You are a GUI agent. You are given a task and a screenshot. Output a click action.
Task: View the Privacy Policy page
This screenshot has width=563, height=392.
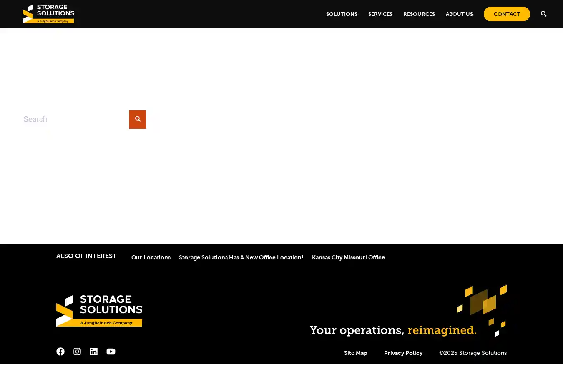(x=403, y=353)
